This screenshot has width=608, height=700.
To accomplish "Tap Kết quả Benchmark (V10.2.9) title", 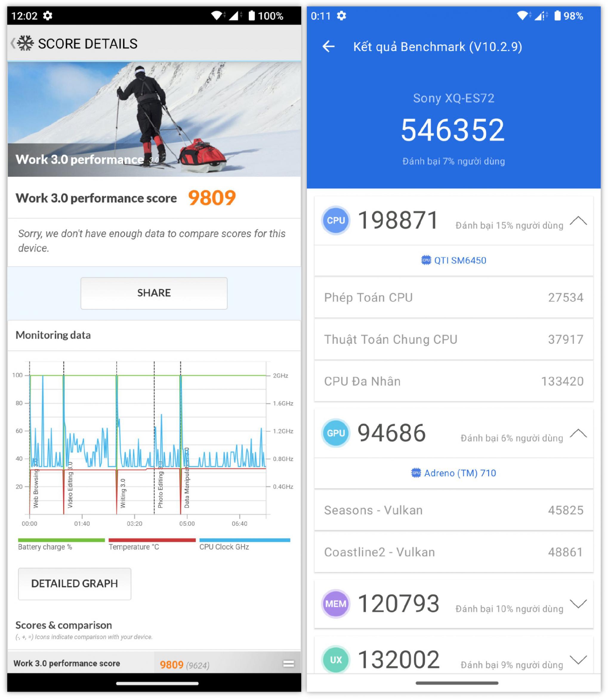I will (x=438, y=47).
